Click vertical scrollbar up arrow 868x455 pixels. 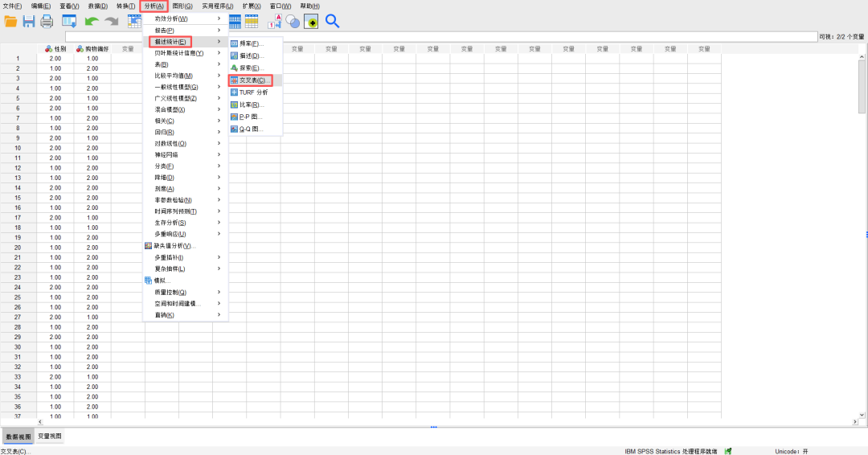pyautogui.click(x=862, y=56)
